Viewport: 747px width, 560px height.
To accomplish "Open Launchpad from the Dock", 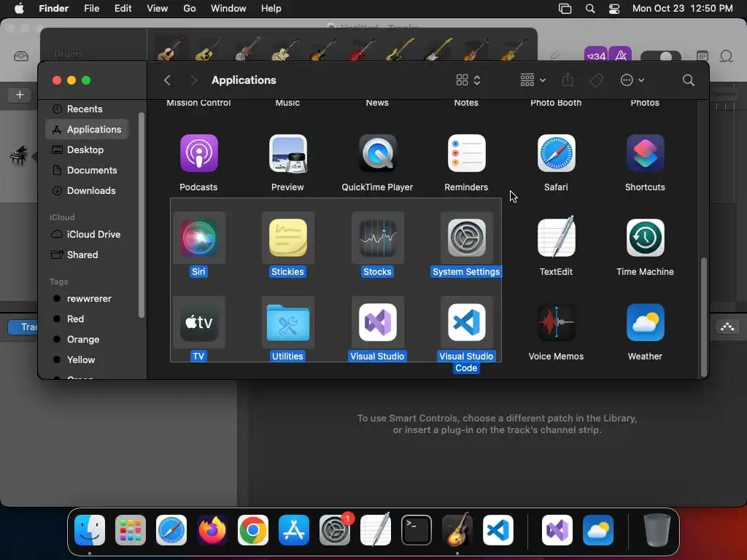I will click(130, 530).
